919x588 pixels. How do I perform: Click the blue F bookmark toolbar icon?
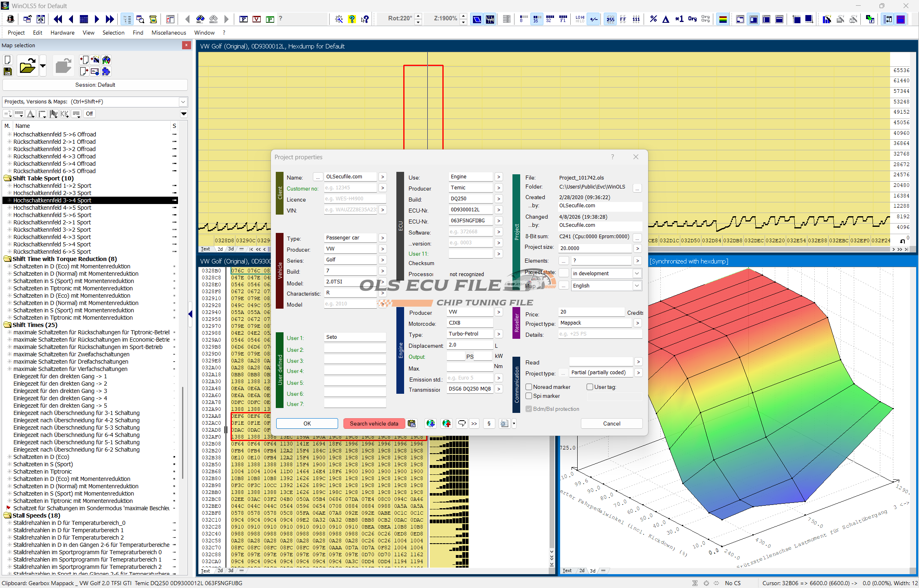(x=243, y=19)
